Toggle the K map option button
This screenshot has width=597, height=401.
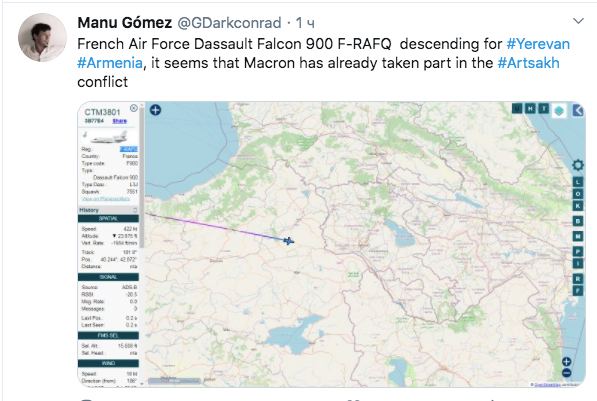(578, 206)
